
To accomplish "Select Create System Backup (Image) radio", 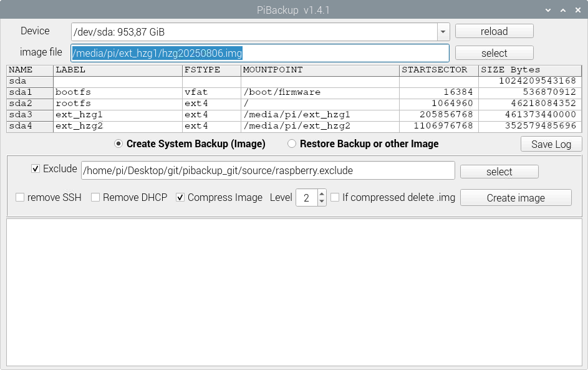I will point(118,144).
